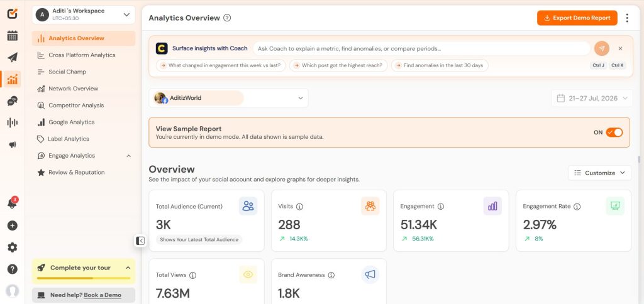This screenshot has height=304, width=644.
Task: Click the Engagement Rate presentation icon
Action: click(615, 206)
